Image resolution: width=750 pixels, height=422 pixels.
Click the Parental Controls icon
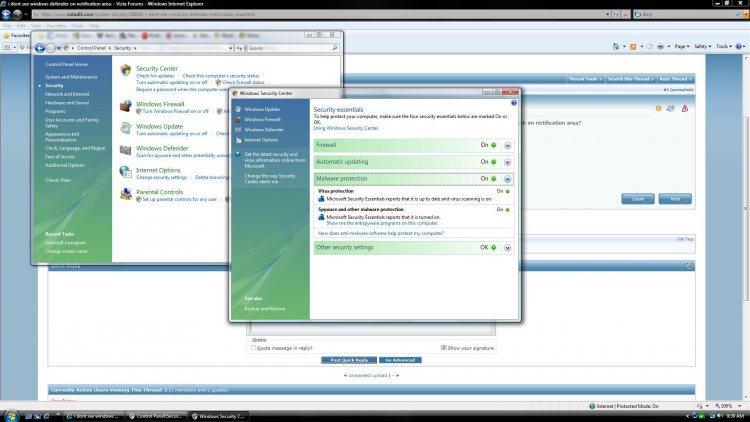point(126,194)
